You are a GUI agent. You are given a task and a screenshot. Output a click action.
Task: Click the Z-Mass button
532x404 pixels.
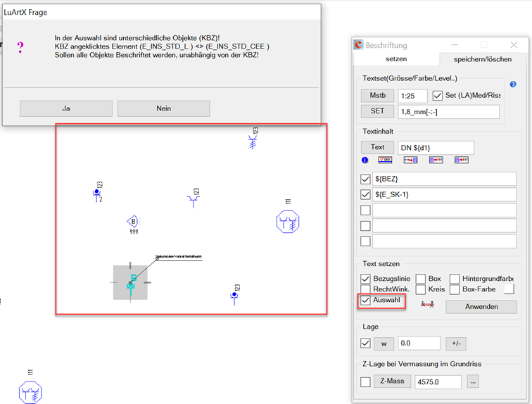point(392,381)
